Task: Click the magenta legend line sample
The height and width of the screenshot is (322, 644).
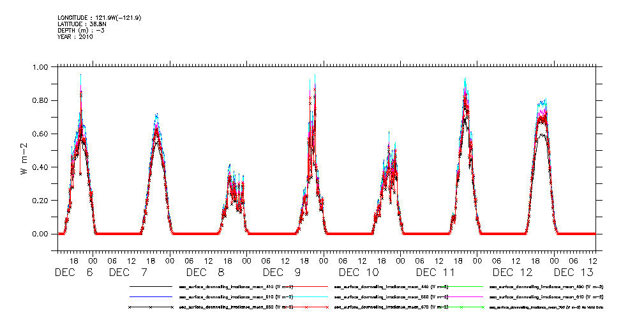Action: point(461,296)
